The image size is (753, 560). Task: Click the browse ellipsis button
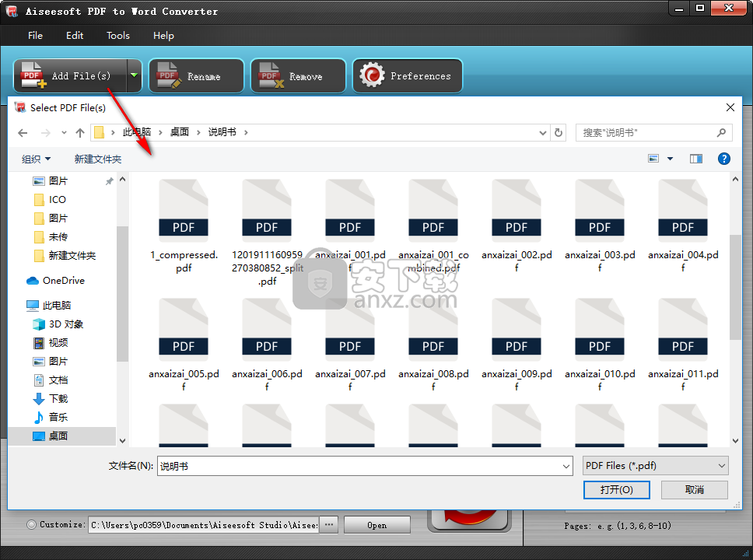(x=329, y=524)
